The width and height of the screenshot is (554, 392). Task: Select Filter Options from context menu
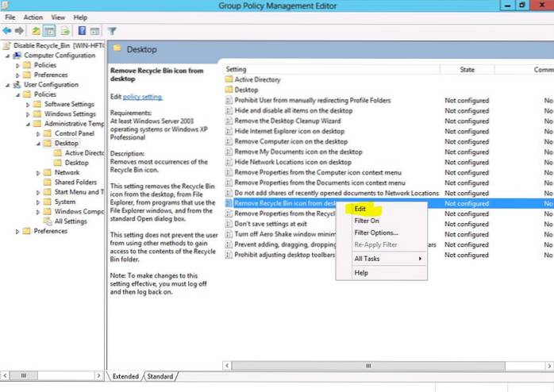(x=375, y=233)
